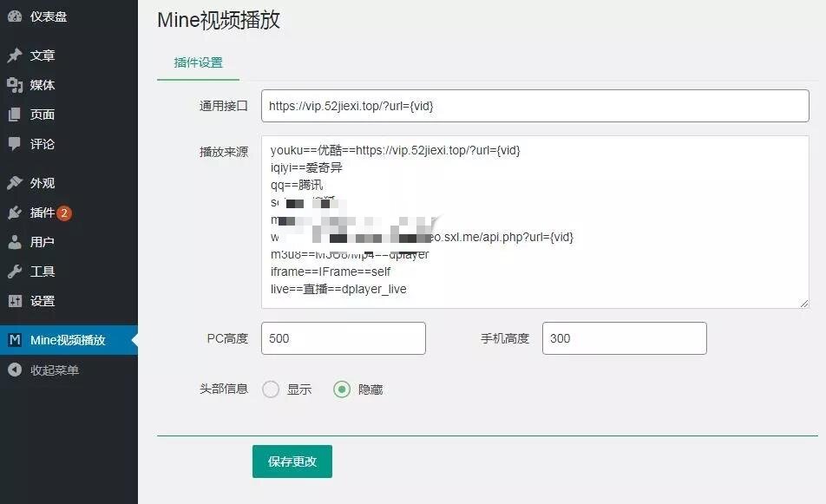Click the comment bubble icon beside 评论
Image resolution: width=826 pixels, height=504 pixels.
[15, 144]
